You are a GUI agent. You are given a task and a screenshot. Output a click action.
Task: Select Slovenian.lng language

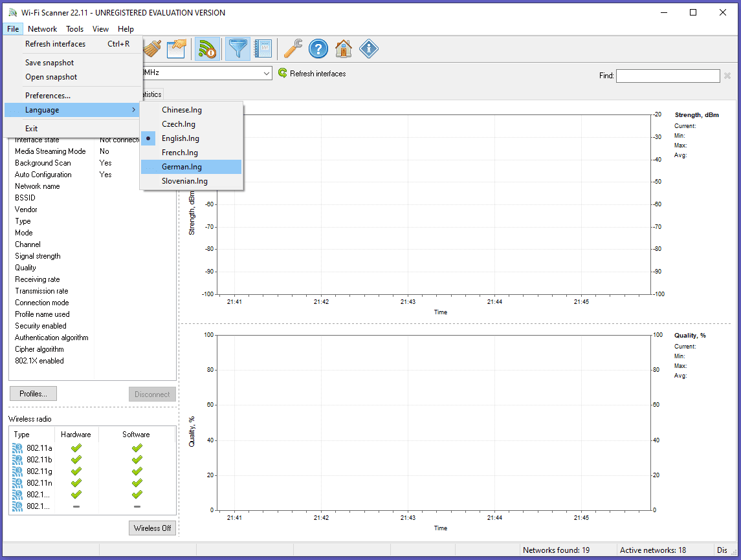pyautogui.click(x=192, y=181)
